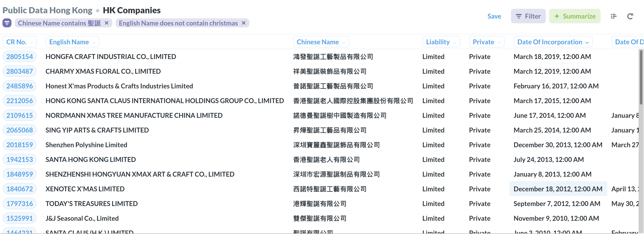The image size is (644, 234).
Task: Remove the Chinese Name contains filter
Action: tap(107, 23)
